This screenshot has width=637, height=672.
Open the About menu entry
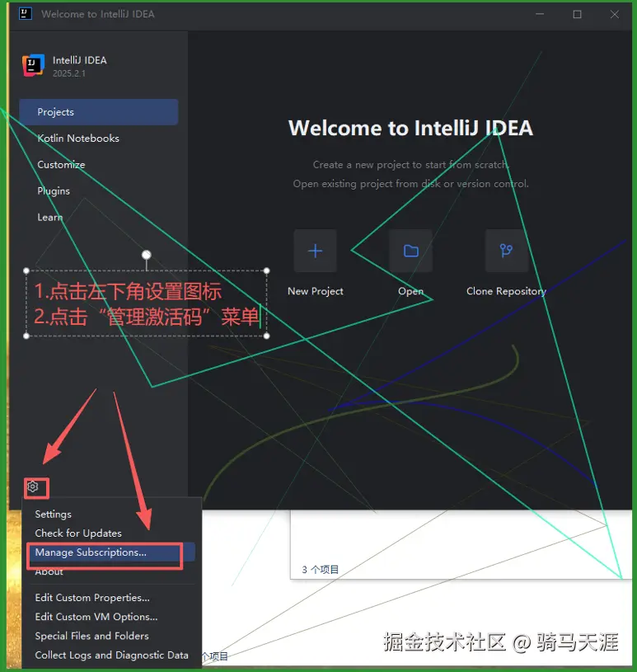pos(111,571)
